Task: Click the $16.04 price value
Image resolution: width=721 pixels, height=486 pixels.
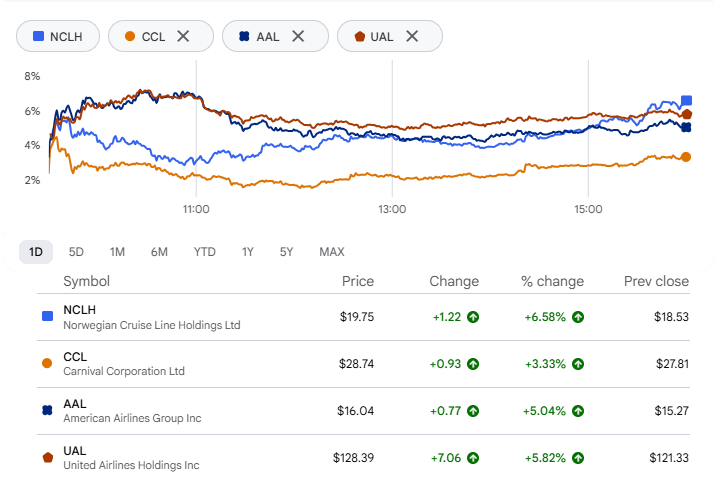Action: (x=355, y=411)
